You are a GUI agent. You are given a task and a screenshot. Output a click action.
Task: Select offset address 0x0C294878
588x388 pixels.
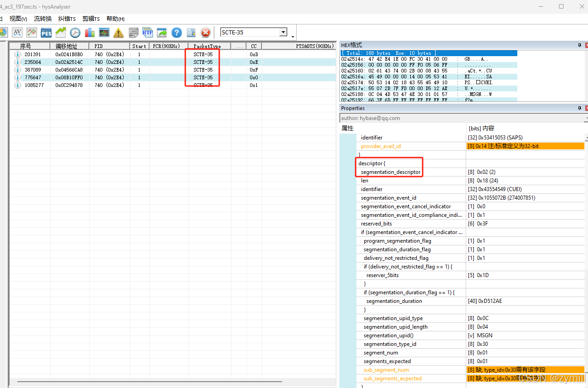(70, 85)
